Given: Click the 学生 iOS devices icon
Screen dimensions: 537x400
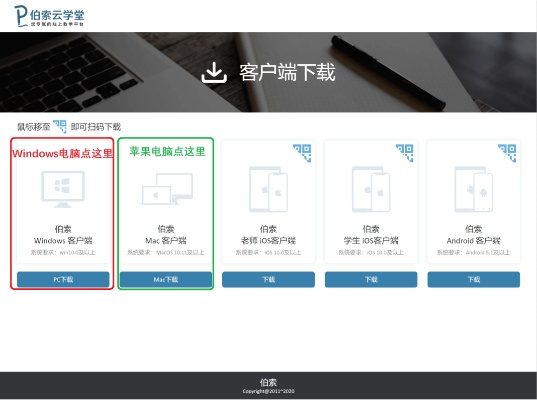Looking at the screenshot, I should tap(371, 189).
